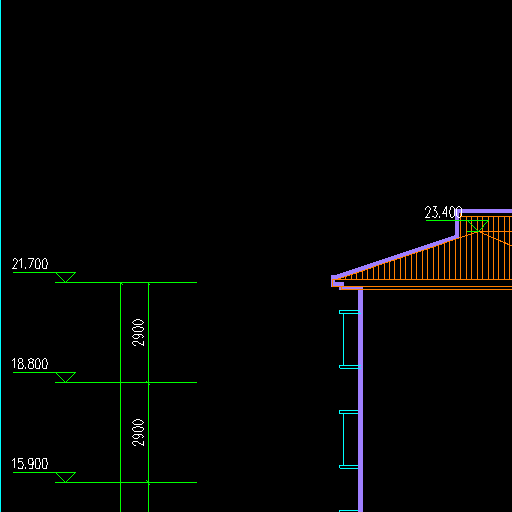512x512 pixels.
Task: Select the top cyan window outline
Action: 349,339
